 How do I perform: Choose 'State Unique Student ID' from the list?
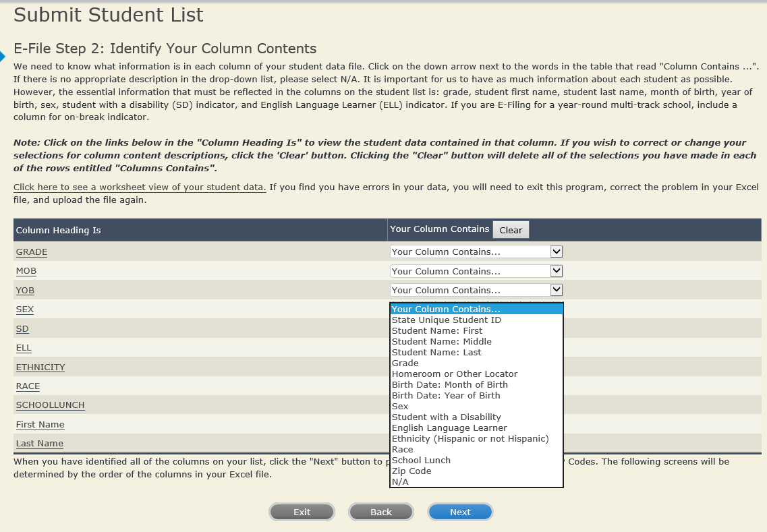click(x=446, y=320)
